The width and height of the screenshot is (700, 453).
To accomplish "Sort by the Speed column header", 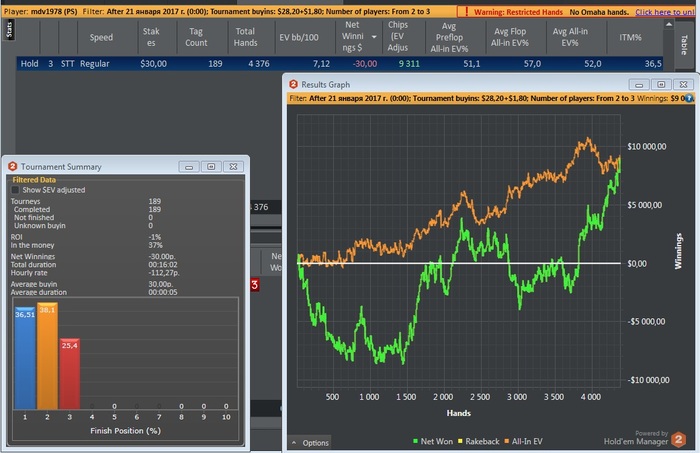I will pos(101,37).
